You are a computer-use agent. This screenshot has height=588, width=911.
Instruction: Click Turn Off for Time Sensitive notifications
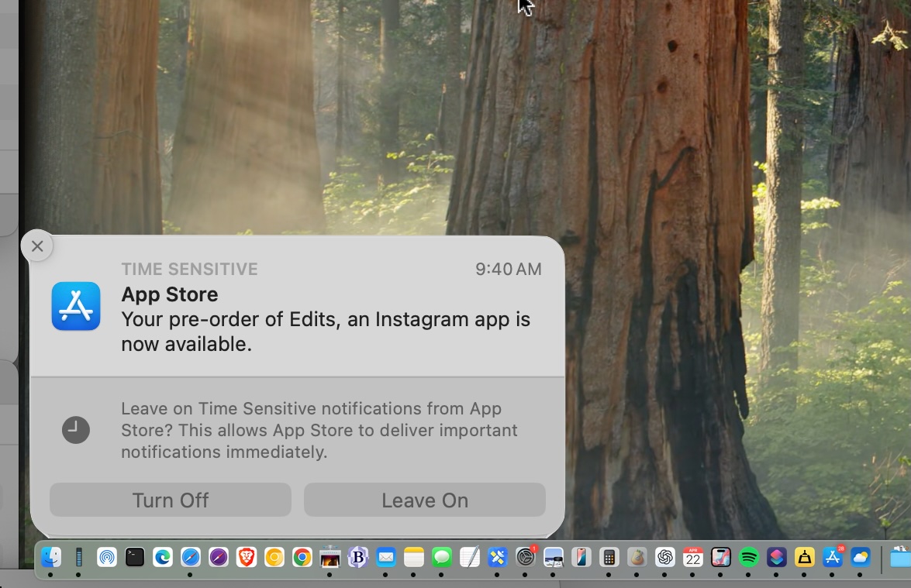[170, 500]
